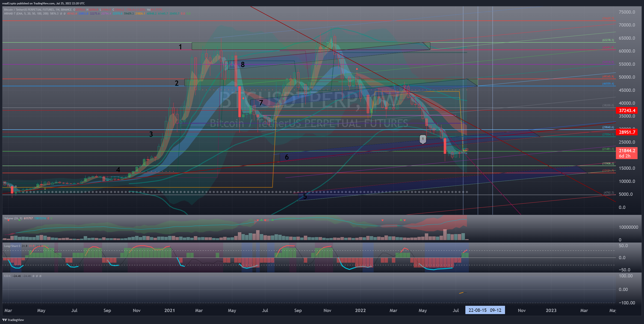Click the gray callout marker labeled 1
This screenshot has width=644, height=324.
pyautogui.click(x=423, y=139)
